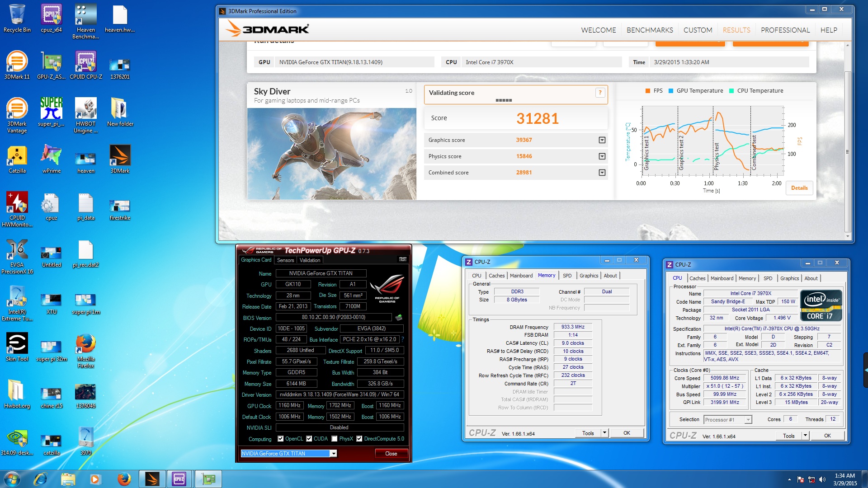
Task: Click the Details button under the chart
Action: pyautogui.click(x=799, y=188)
